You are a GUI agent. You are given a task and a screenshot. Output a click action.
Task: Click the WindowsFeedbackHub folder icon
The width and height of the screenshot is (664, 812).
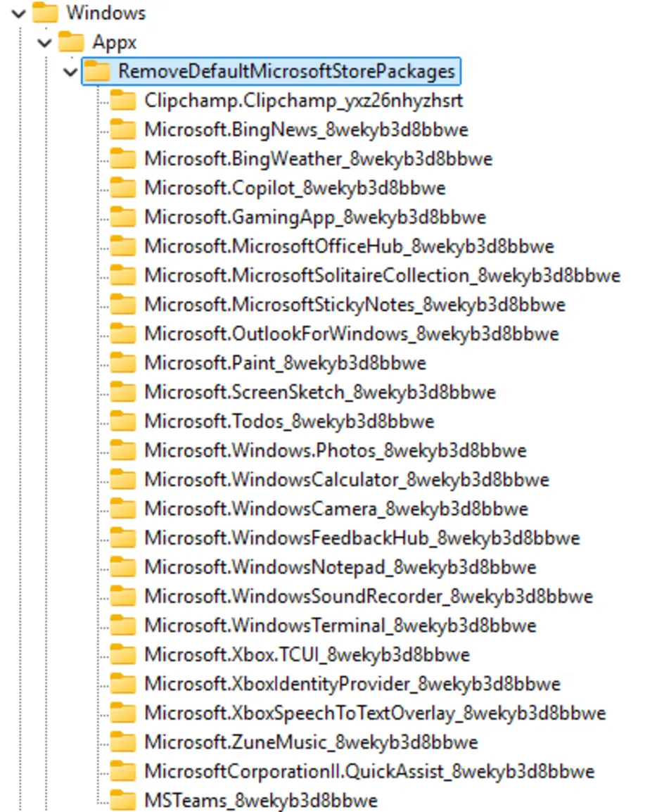(x=122, y=538)
